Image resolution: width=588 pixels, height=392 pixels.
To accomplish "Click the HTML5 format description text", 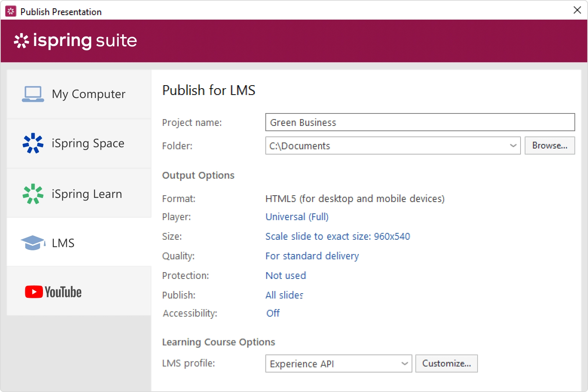I will pos(355,199).
